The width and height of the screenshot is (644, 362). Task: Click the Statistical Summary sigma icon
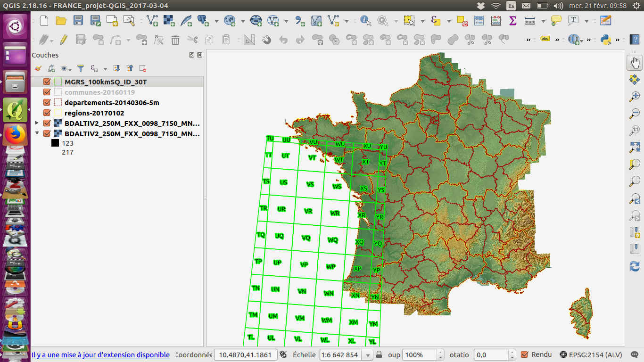(513, 20)
